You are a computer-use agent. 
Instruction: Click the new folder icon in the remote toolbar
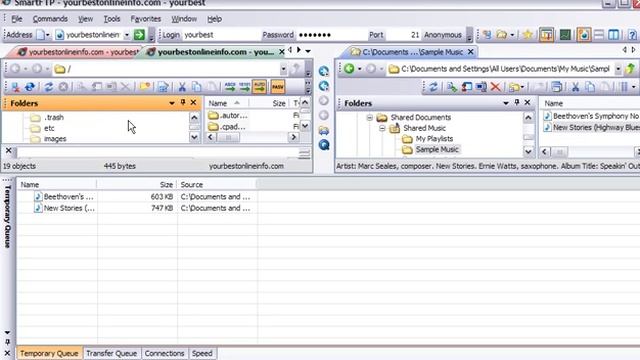pos(144,87)
